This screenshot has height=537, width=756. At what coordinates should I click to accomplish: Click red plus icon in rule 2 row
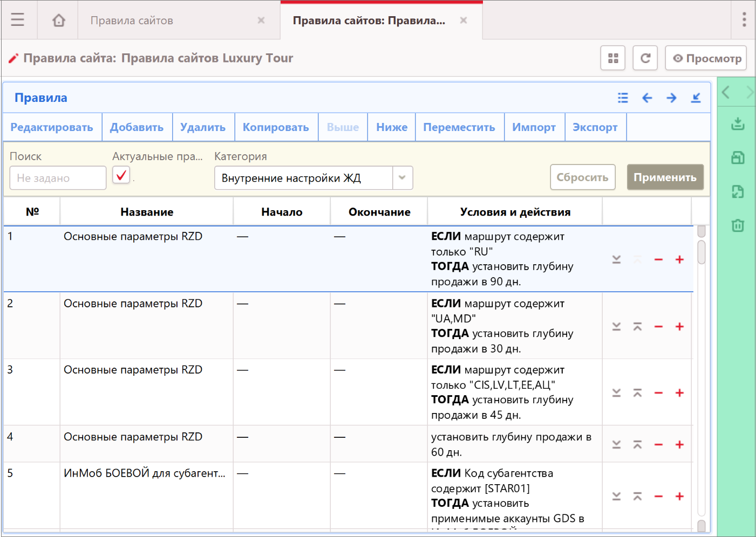679,327
